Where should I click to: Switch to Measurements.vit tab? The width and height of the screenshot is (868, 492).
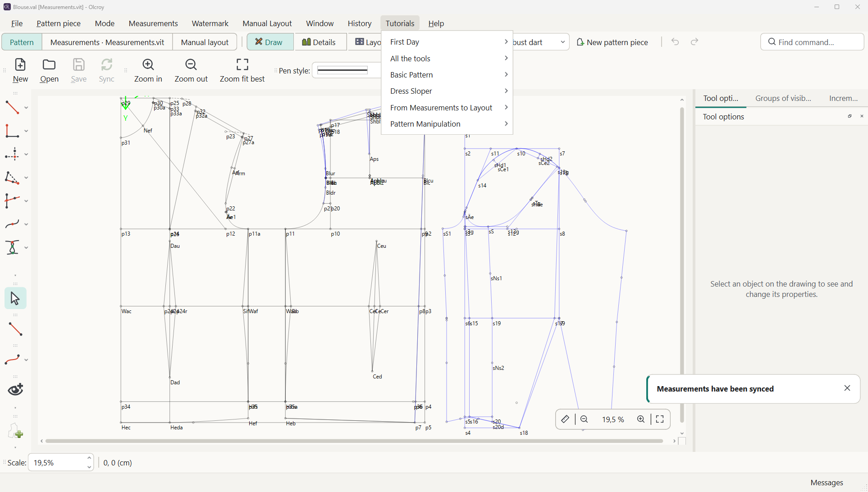coord(107,42)
